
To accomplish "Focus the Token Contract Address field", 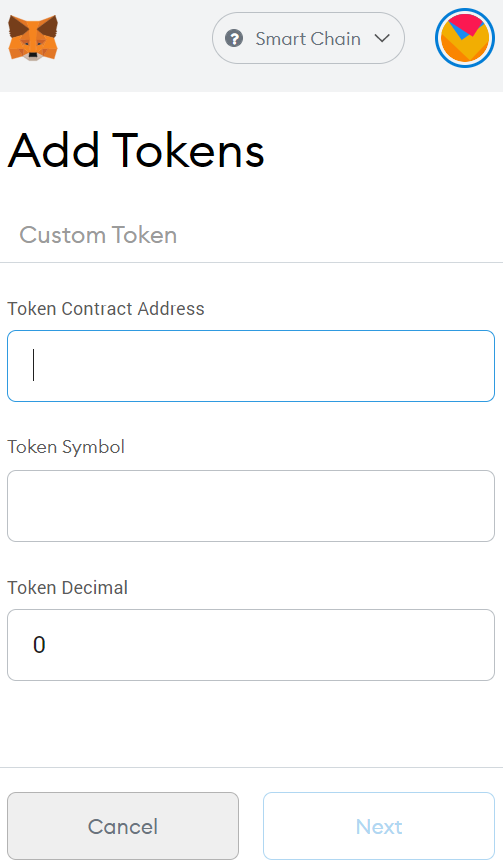I will 251,366.
